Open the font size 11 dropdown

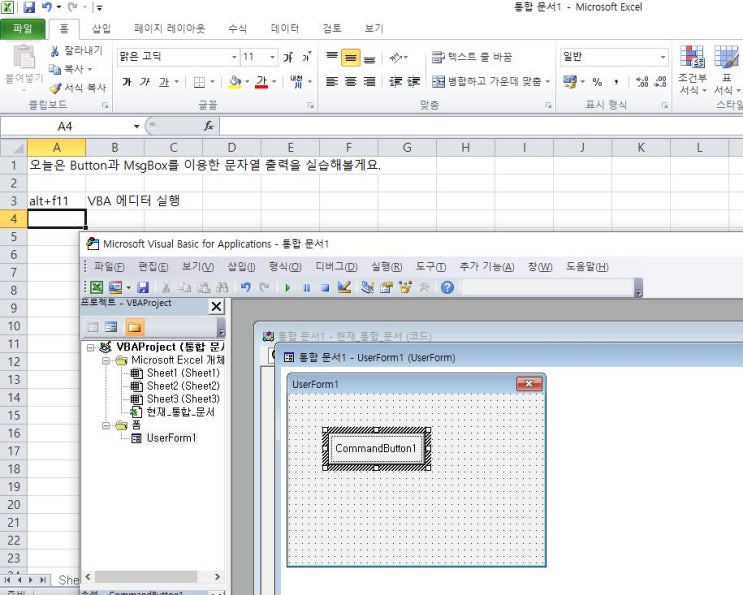[x=272, y=57]
